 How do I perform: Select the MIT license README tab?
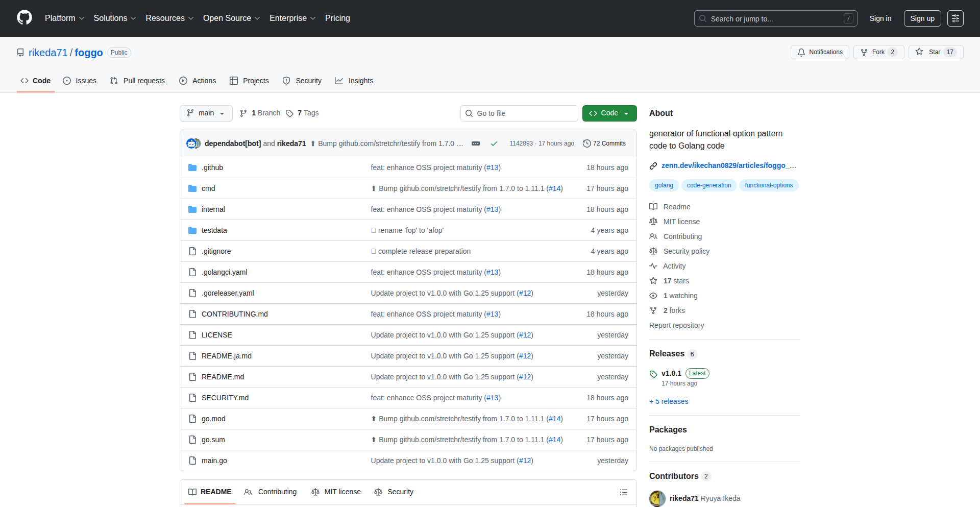[x=336, y=492]
